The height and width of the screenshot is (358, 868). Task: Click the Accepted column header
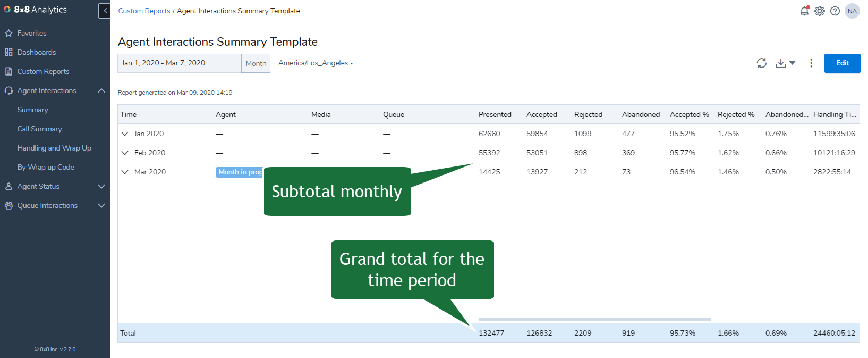[542, 114]
